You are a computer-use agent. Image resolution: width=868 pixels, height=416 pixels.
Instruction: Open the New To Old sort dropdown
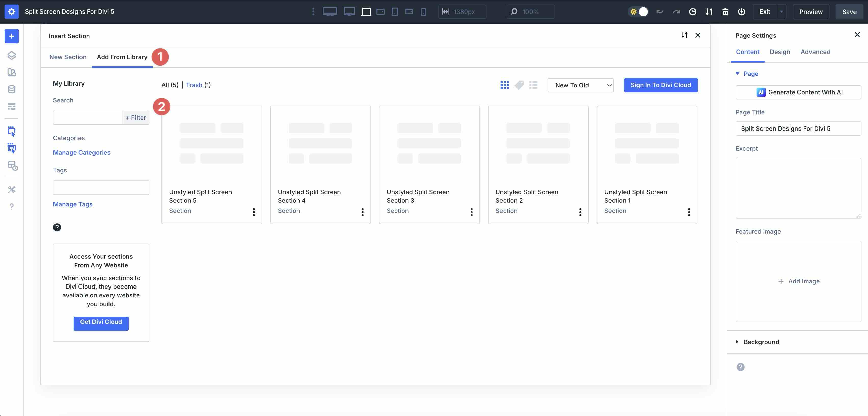click(x=580, y=85)
